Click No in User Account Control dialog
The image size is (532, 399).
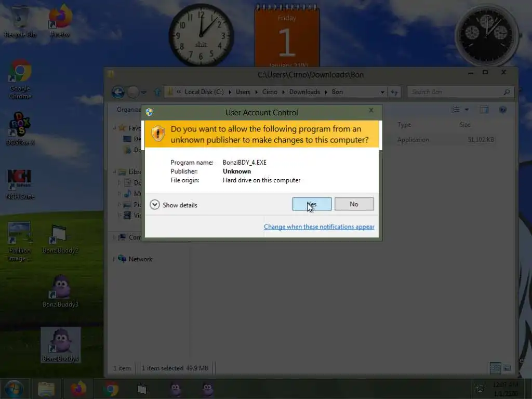click(x=354, y=204)
